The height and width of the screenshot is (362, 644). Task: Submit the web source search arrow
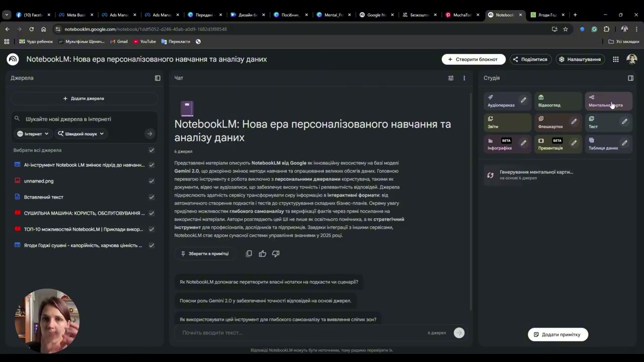tap(149, 134)
